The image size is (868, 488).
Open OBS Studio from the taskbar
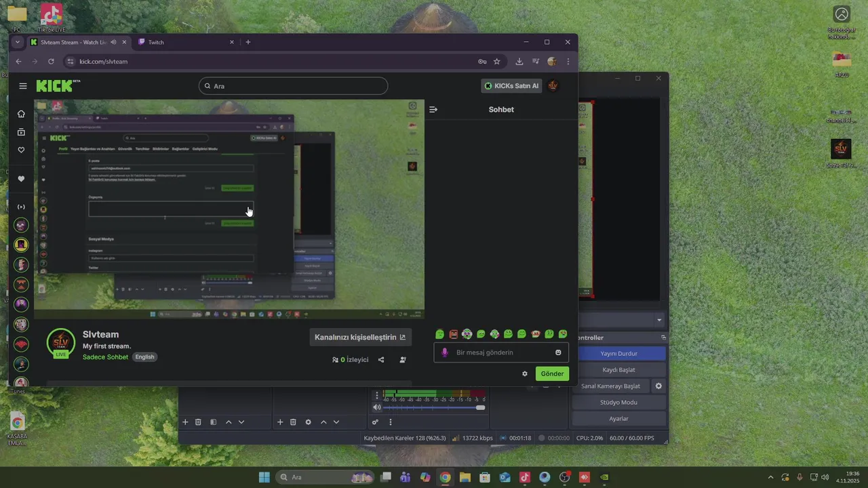pyautogui.click(x=564, y=478)
